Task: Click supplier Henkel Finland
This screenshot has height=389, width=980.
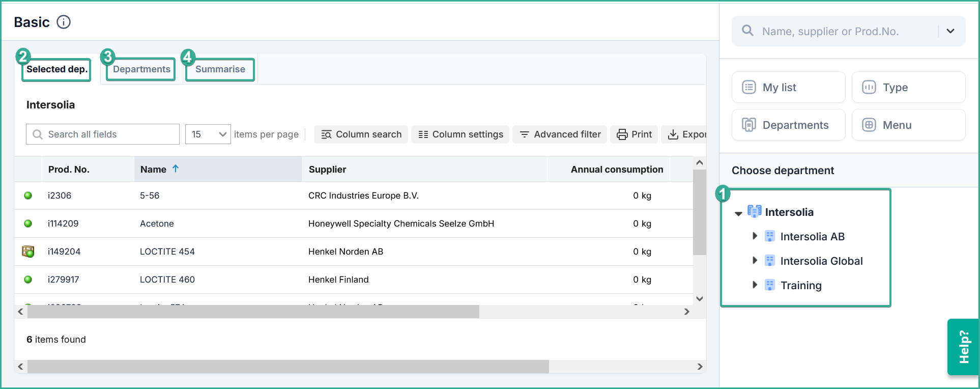Action: (x=338, y=280)
